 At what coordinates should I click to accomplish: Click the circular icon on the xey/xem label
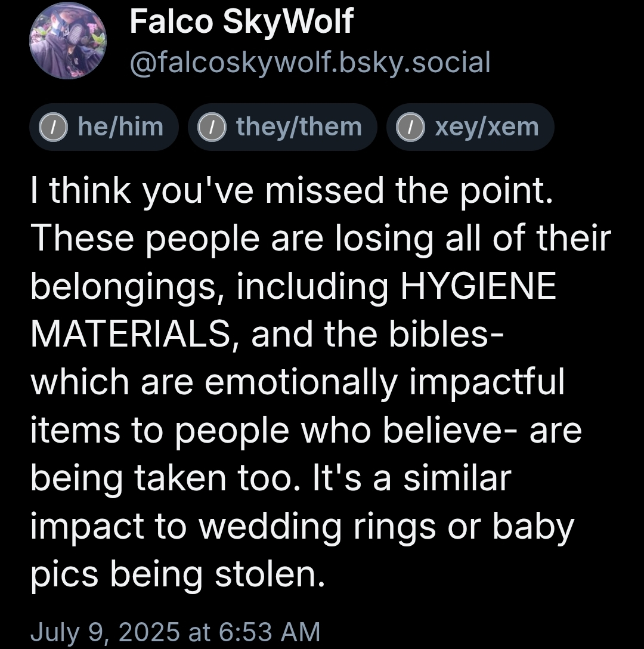tap(408, 127)
